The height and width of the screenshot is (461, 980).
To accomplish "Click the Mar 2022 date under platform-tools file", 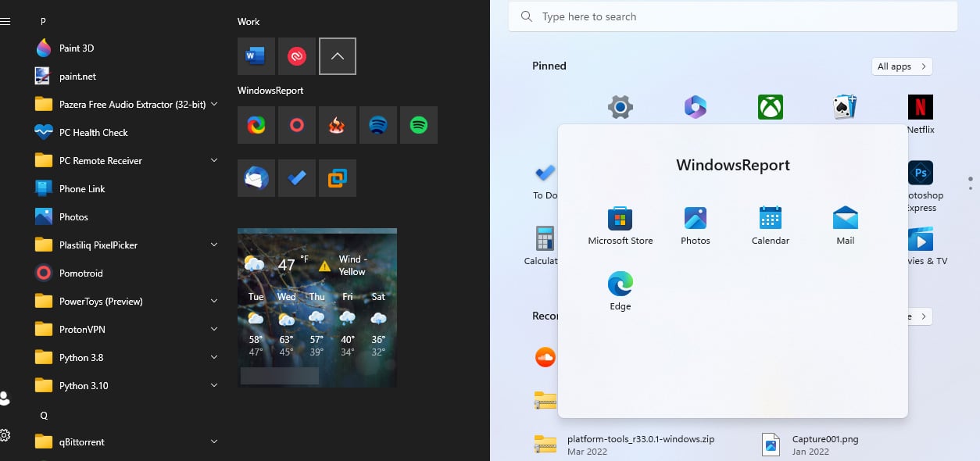I will [587, 452].
